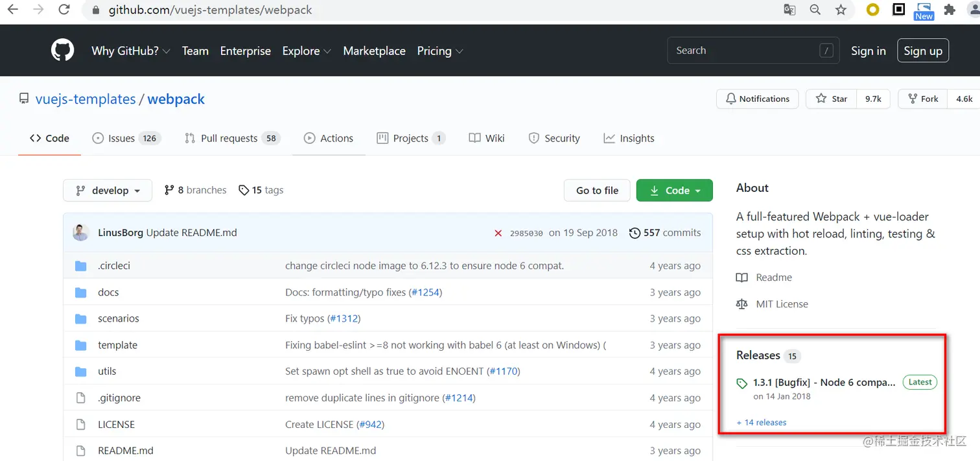Screen dimensions: 980x461
Task: Star the repository
Action: pyautogui.click(x=832, y=99)
